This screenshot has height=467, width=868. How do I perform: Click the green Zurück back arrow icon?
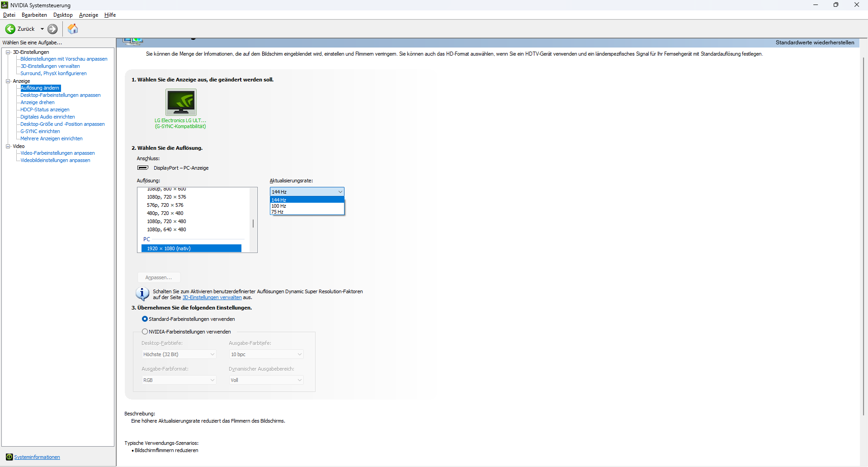[10, 29]
